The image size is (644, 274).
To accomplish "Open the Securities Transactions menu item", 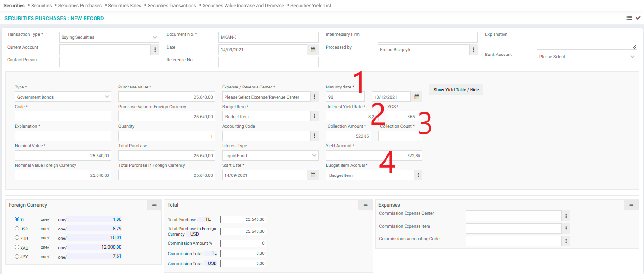I will coord(172,6).
